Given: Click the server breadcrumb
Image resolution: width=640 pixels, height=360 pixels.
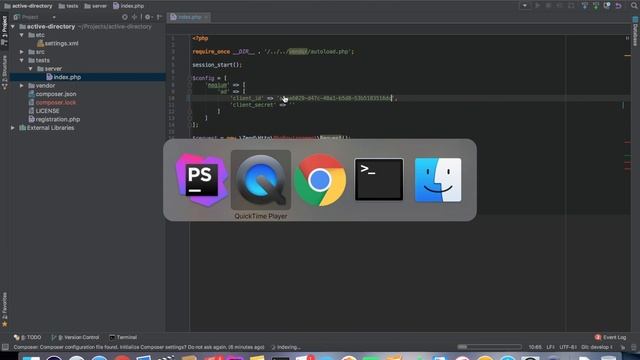Looking at the screenshot, I should (96, 6).
